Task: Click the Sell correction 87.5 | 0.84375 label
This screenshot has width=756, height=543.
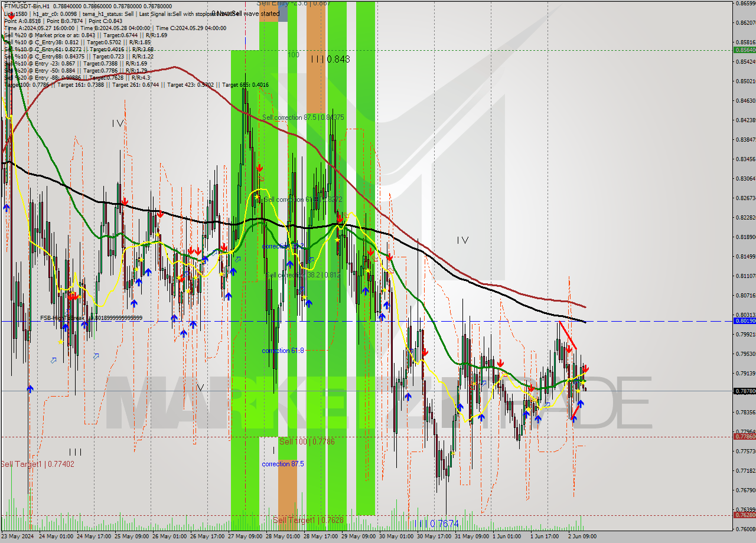Action: click(x=303, y=117)
